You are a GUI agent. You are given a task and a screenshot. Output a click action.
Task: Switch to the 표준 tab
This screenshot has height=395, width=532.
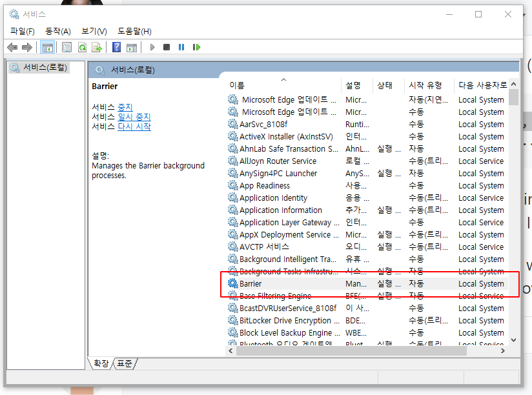tap(125, 363)
